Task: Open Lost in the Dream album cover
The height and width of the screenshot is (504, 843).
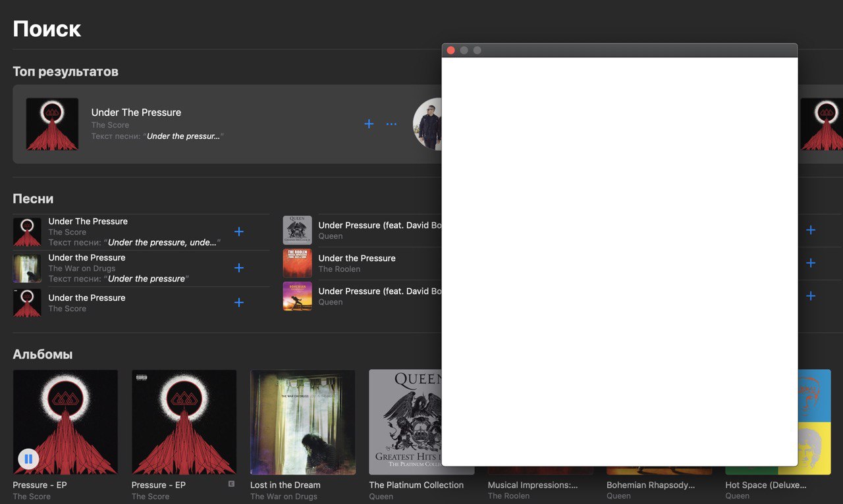Action: click(303, 422)
